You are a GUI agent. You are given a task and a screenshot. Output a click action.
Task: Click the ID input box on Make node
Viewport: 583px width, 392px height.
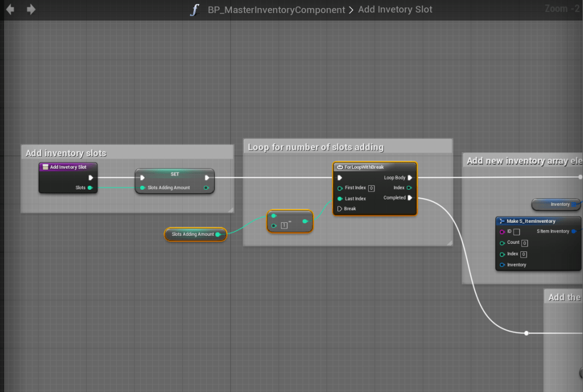pyautogui.click(x=516, y=232)
